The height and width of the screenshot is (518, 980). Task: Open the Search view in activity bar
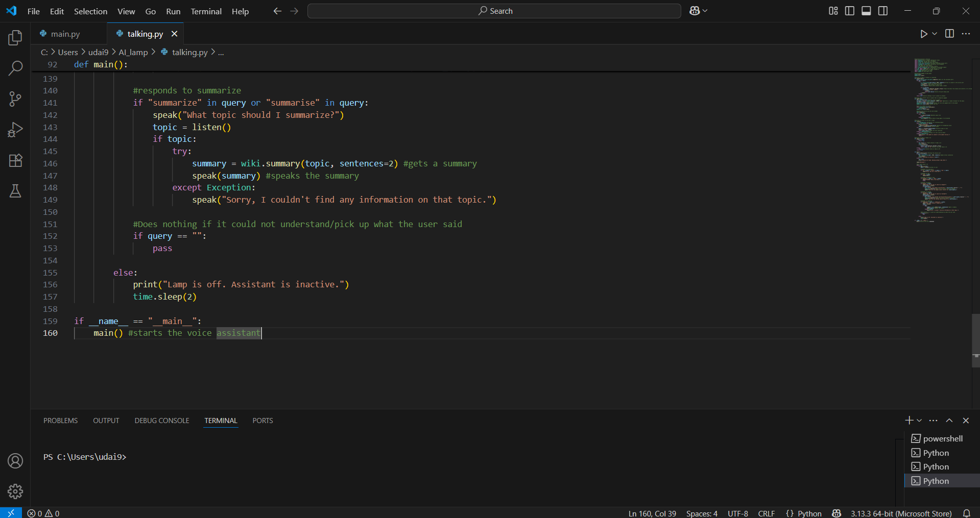pyautogui.click(x=15, y=68)
